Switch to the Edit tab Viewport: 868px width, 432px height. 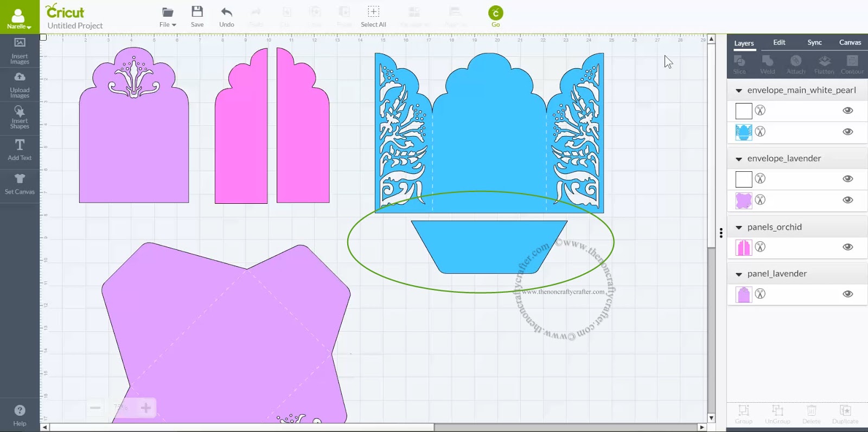coord(779,42)
